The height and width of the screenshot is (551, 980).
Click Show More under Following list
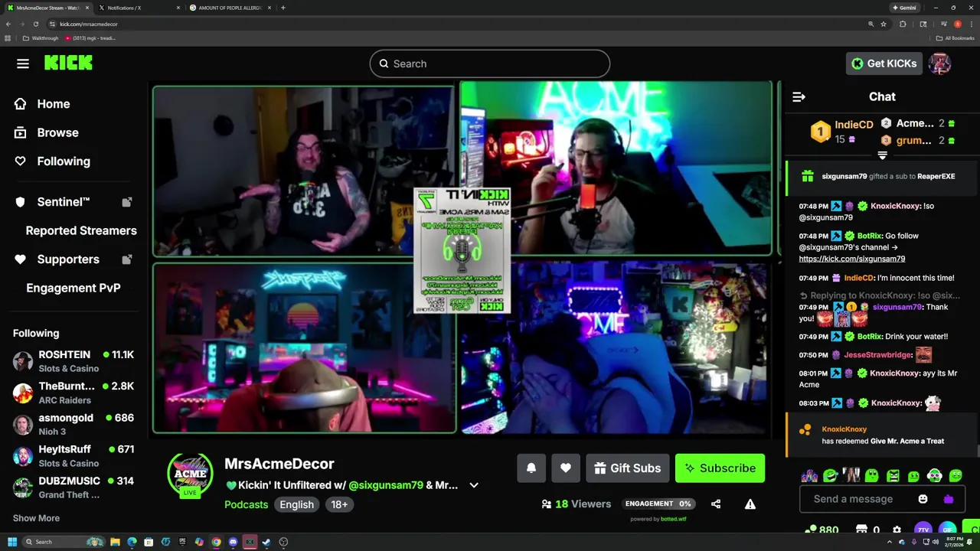(36, 518)
